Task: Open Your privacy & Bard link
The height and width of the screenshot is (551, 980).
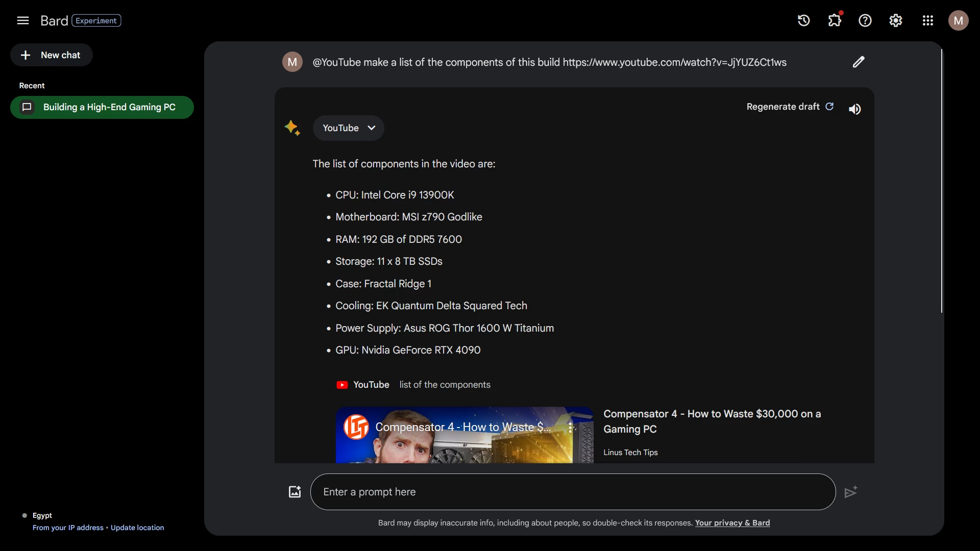Action: pyautogui.click(x=732, y=522)
